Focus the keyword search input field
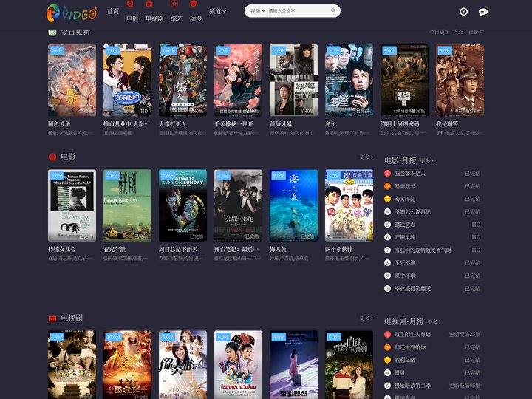 point(299,11)
